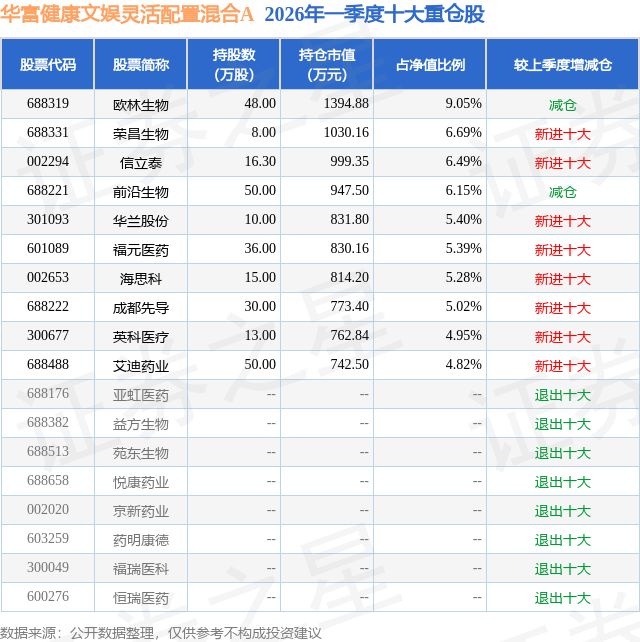Select stock name 益方生物

tap(141, 425)
